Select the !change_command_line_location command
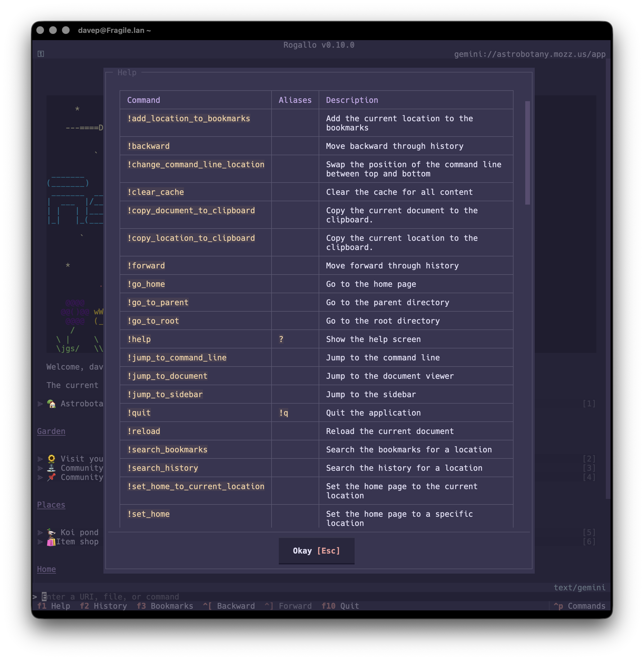The height and width of the screenshot is (660, 644). pos(195,164)
